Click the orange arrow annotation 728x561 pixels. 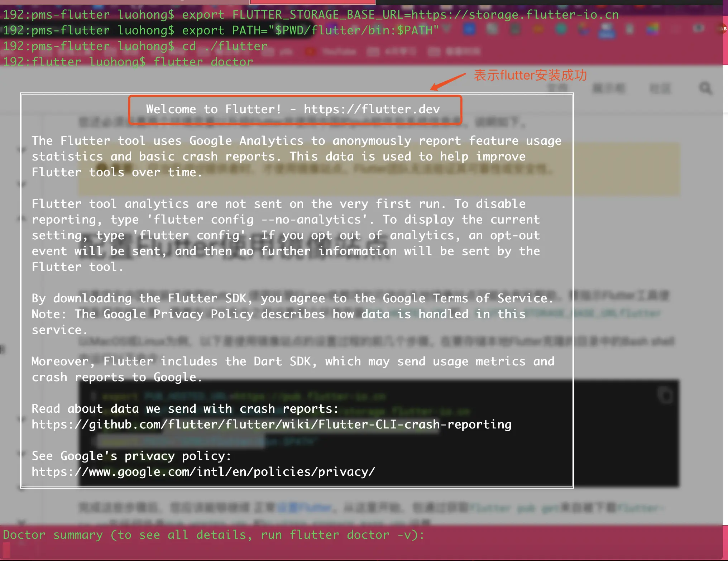coord(448,82)
